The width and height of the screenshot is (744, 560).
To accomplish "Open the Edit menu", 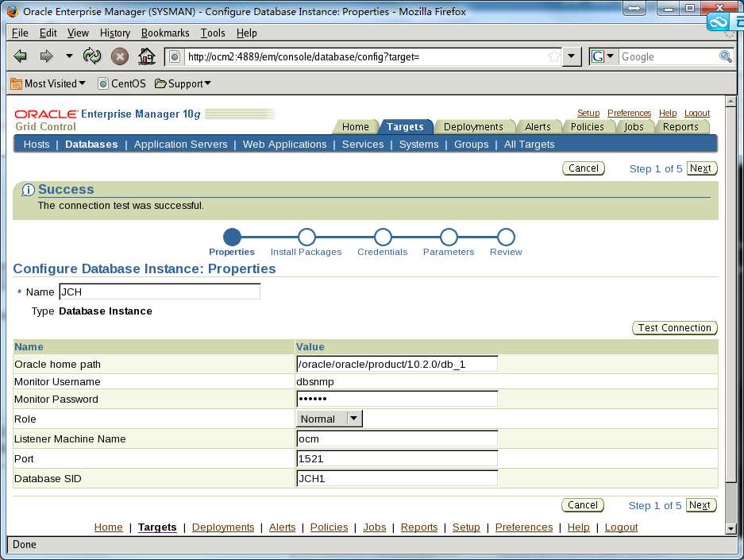I will (x=48, y=33).
